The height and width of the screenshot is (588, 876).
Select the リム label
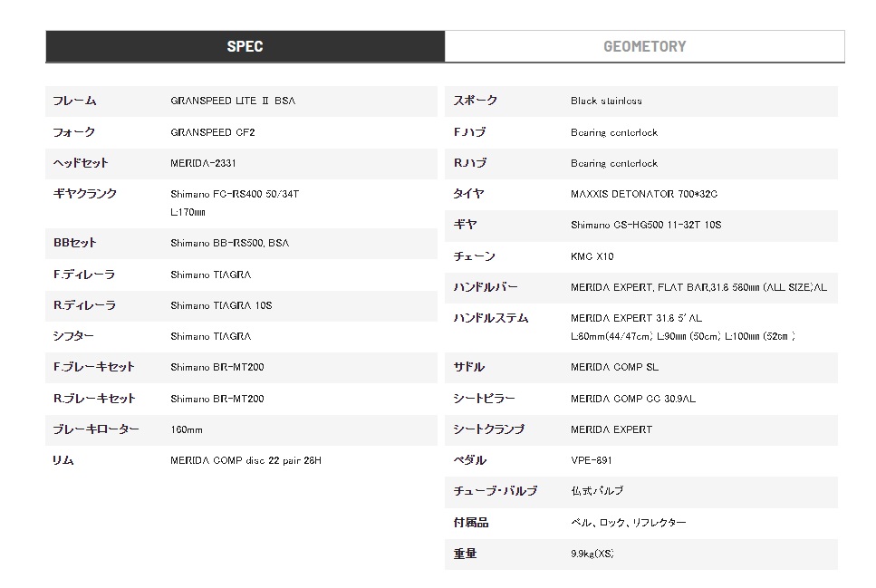pyautogui.click(x=63, y=460)
